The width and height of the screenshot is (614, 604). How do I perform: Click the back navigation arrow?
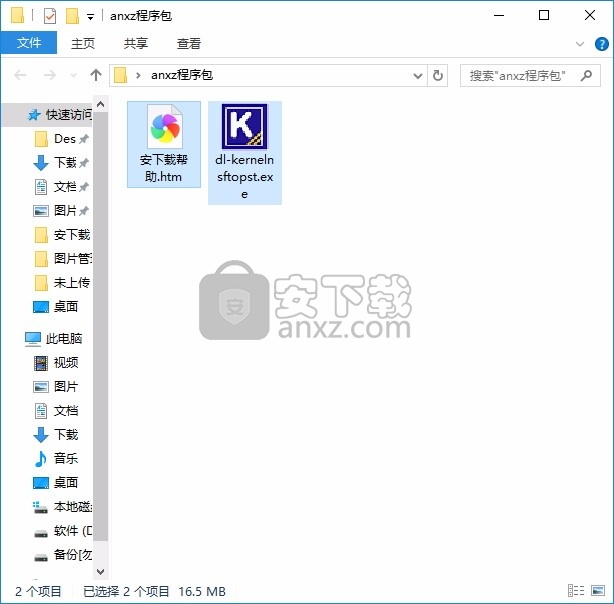[x=20, y=75]
